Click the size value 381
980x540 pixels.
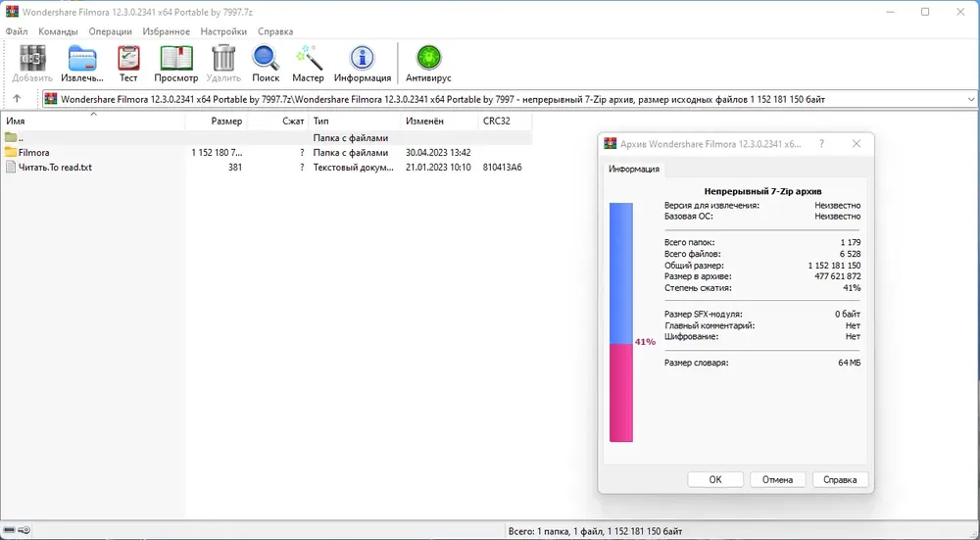tap(235, 168)
